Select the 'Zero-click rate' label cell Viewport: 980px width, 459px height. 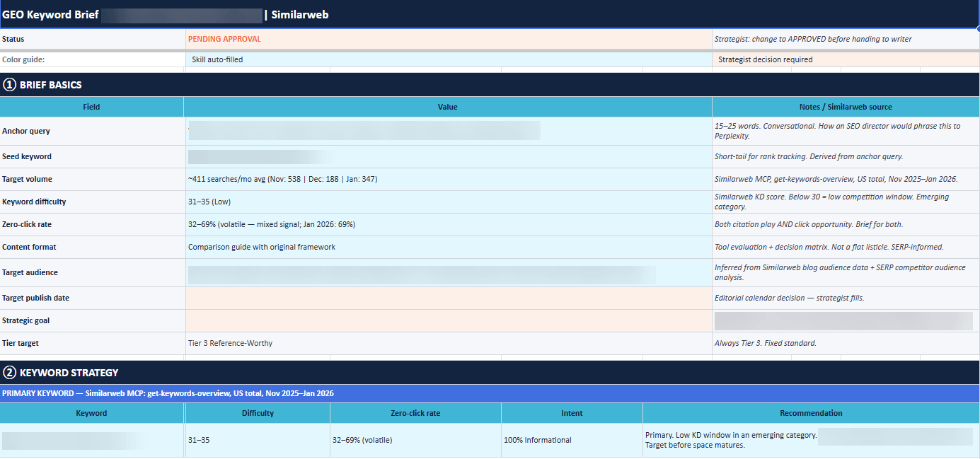(92, 224)
